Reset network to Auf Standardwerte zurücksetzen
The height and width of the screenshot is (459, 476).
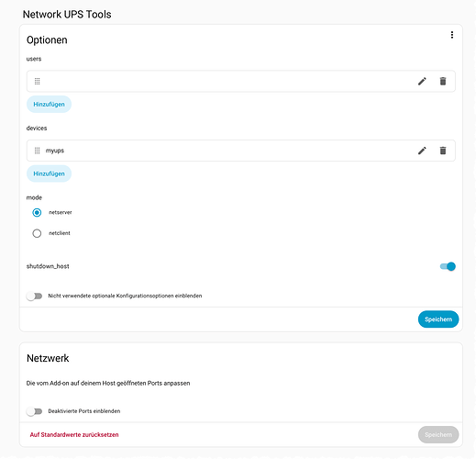point(74,435)
